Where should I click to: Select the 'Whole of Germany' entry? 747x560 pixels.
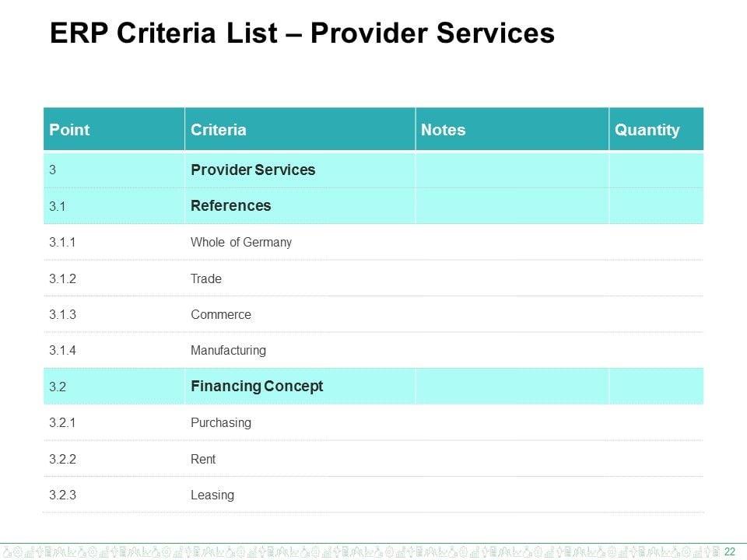pyautogui.click(x=241, y=242)
